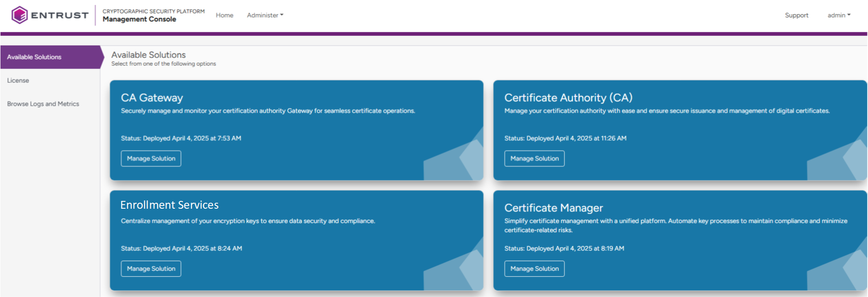This screenshot has width=868, height=297.
Task: Select the Enrollment Services card title
Action: click(169, 205)
